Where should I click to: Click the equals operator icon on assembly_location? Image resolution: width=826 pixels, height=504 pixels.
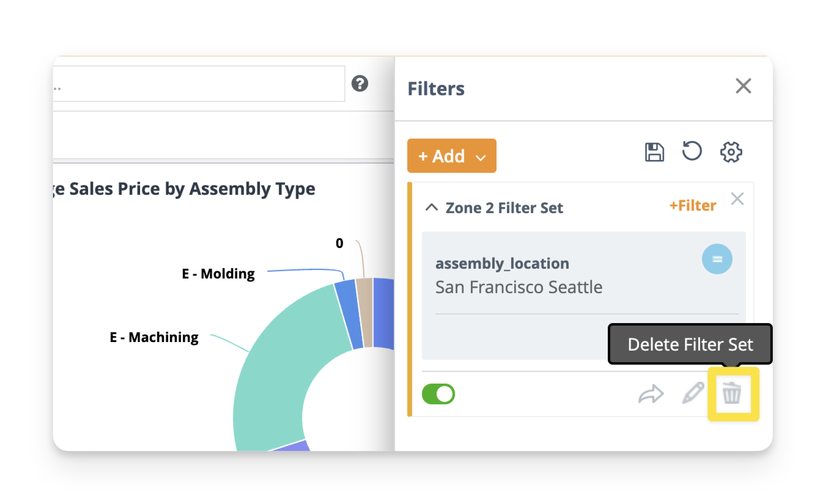click(x=717, y=259)
